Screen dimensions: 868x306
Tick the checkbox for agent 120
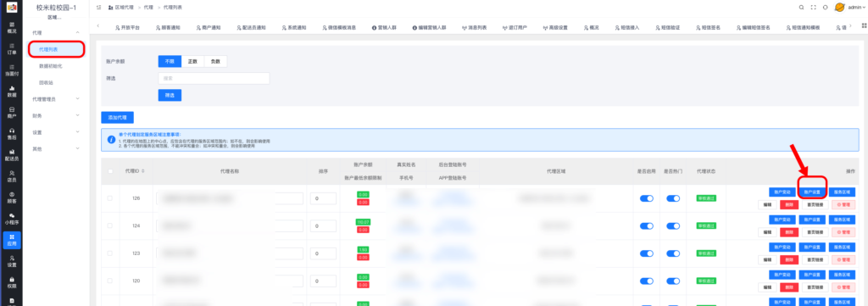click(110, 281)
